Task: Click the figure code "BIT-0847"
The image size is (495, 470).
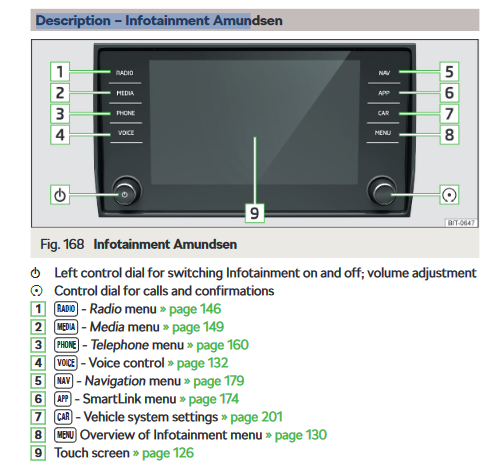Action: coord(461,223)
